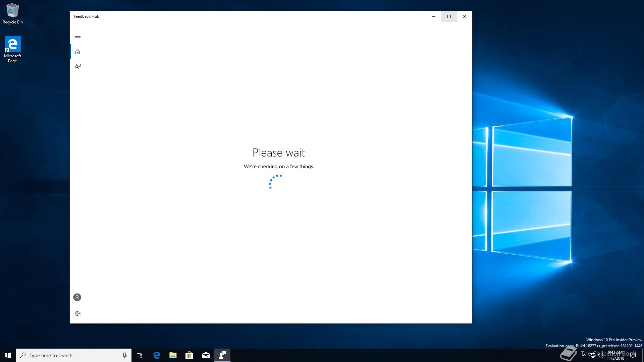This screenshot has height=362, width=644.
Task: Click "We're checking on a few things." text
Action: (279, 167)
